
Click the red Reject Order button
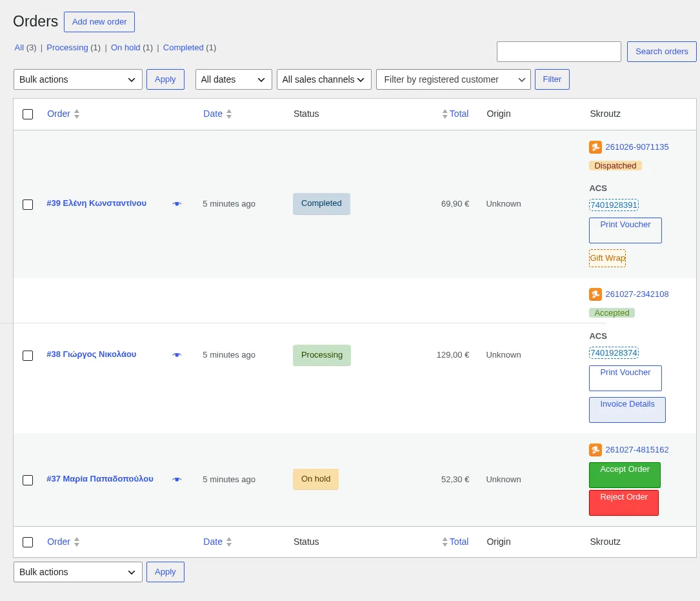pos(624,503)
